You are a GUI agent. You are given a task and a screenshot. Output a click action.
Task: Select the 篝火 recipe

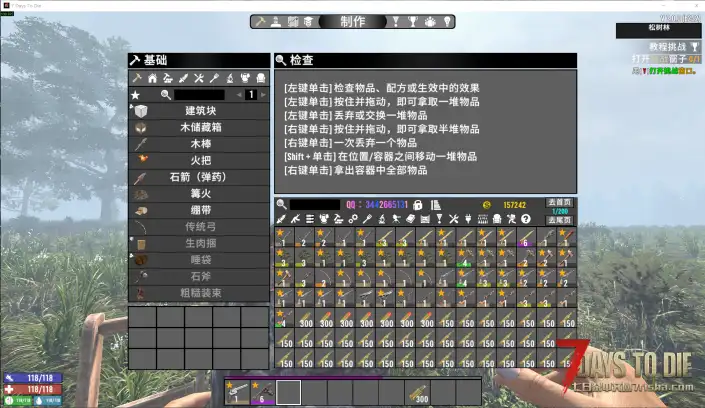tap(199, 193)
